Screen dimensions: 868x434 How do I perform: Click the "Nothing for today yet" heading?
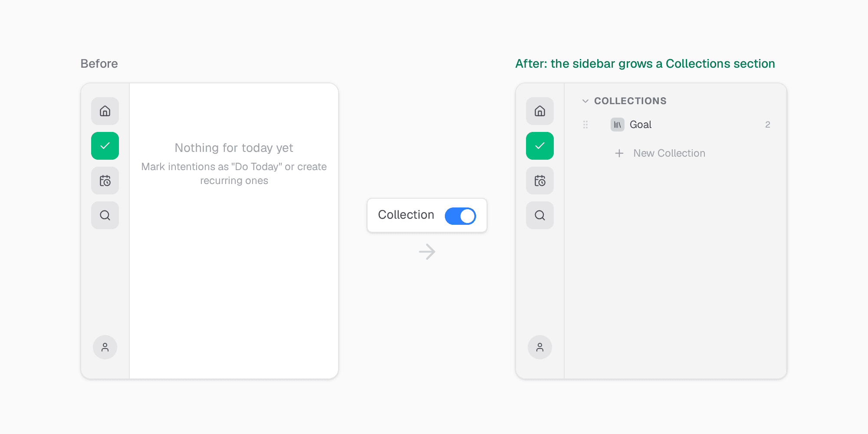click(x=234, y=148)
